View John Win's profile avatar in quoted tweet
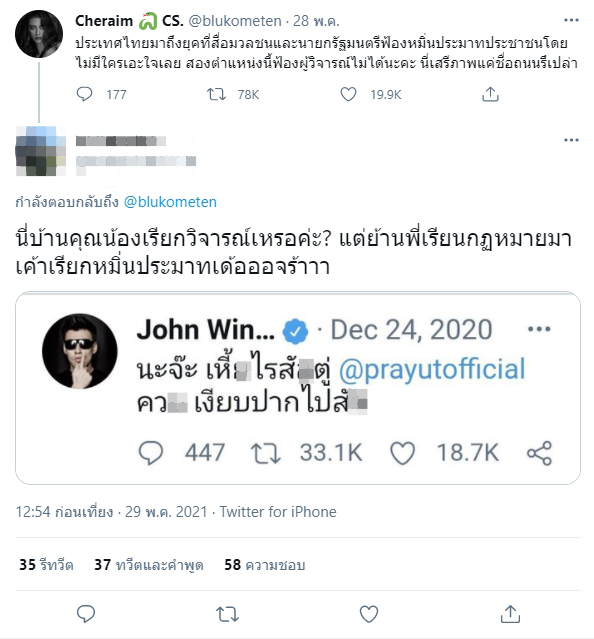 click(80, 351)
